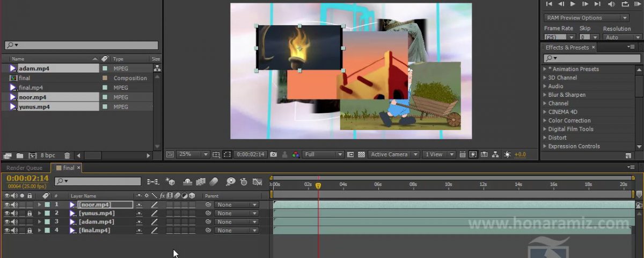644x258 pixels.
Task: Select the final composition in Project panel
Action: (24, 78)
